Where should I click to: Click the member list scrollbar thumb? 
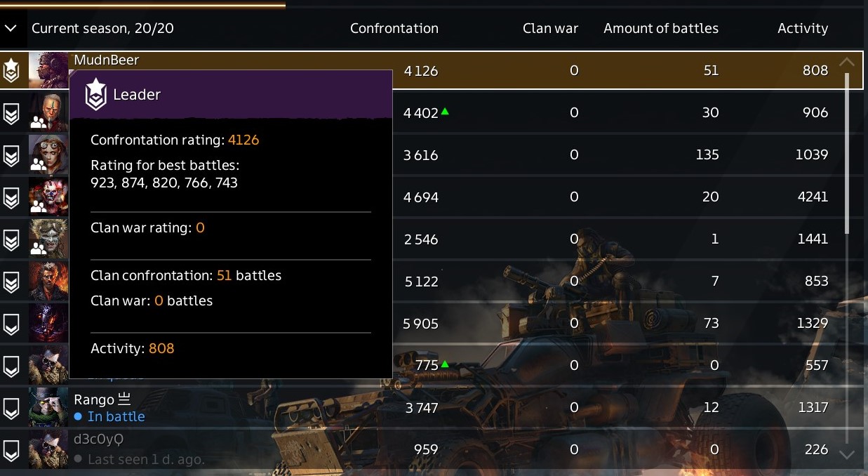847,151
